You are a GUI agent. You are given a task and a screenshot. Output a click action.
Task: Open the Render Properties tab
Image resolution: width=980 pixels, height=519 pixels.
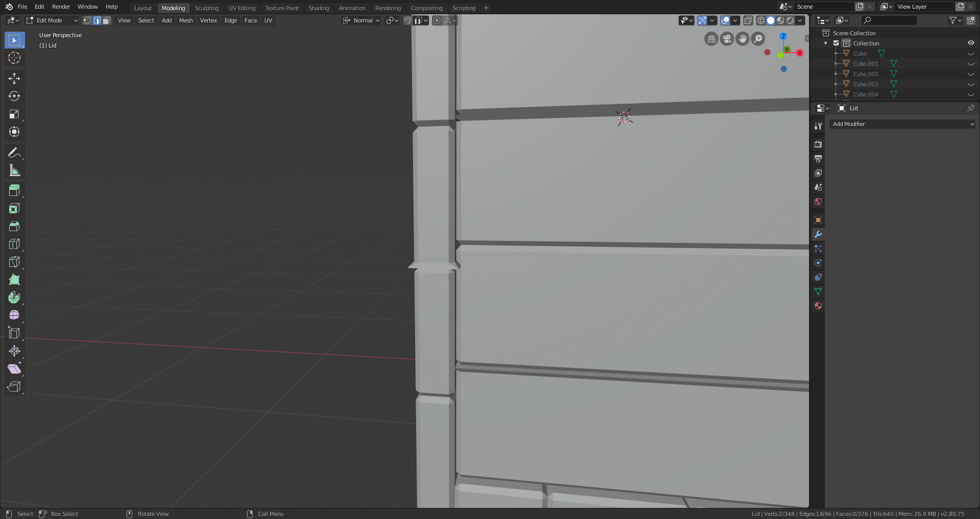tap(818, 144)
